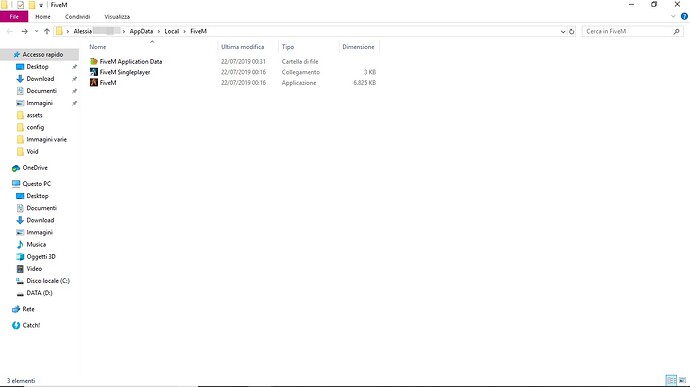The width and height of the screenshot is (690, 387).
Task: Refresh the current folder view
Action: (x=572, y=31)
